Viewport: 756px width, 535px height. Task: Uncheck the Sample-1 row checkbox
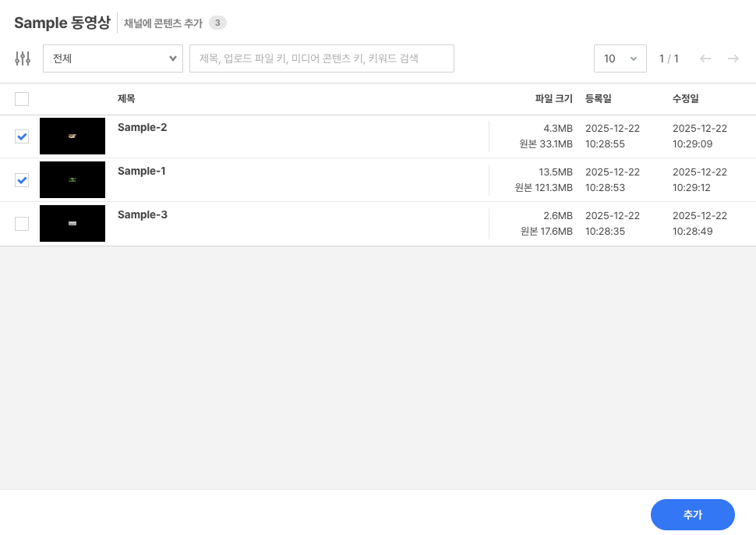click(22, 179)
